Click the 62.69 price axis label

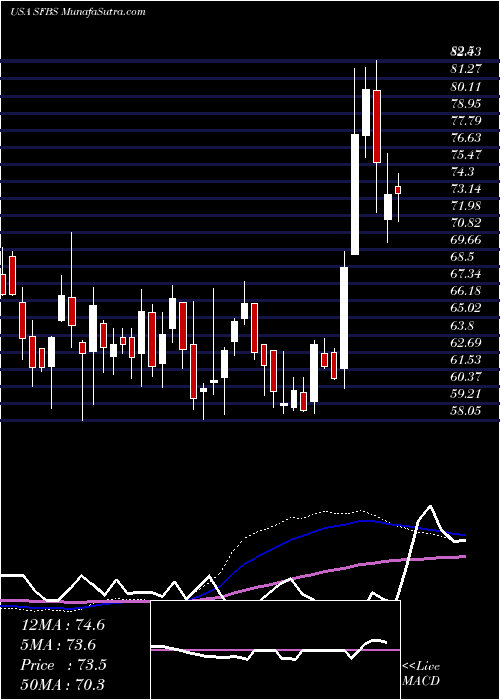pos(466,342)
